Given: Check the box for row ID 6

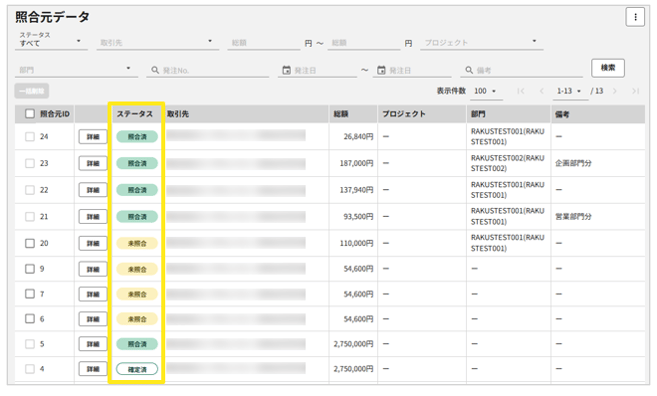Looking at the screenshot, I should pos(30,318).
